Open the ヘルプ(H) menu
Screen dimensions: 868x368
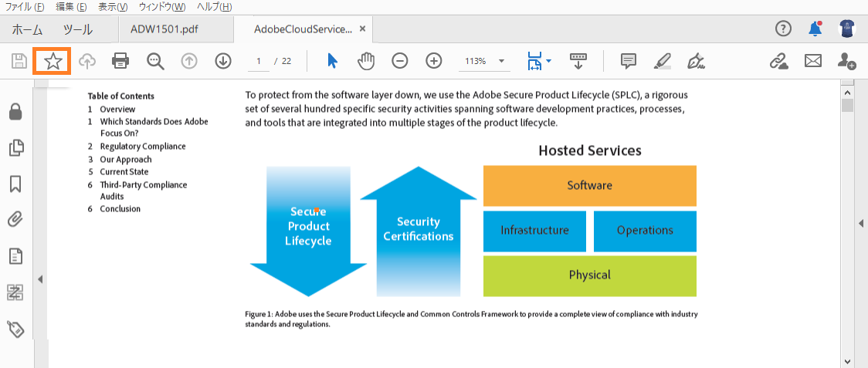pos(215,7)
